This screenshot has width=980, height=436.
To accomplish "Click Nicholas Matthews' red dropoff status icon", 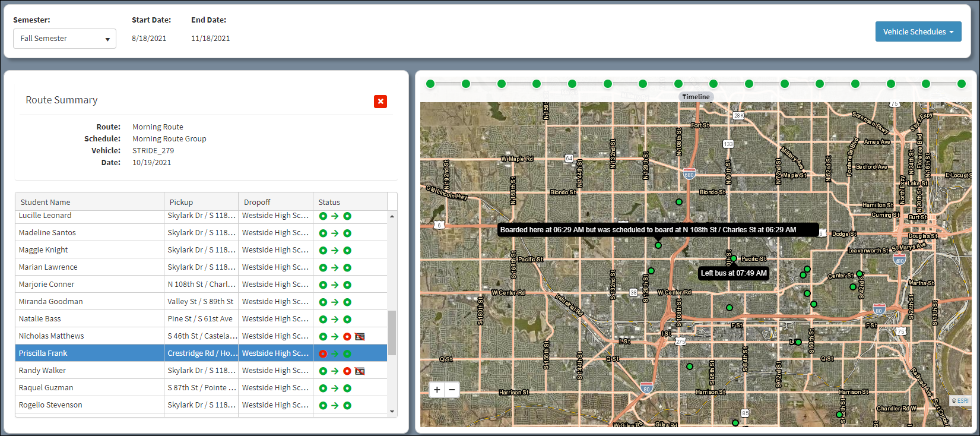I will click(x=347, y=337).
